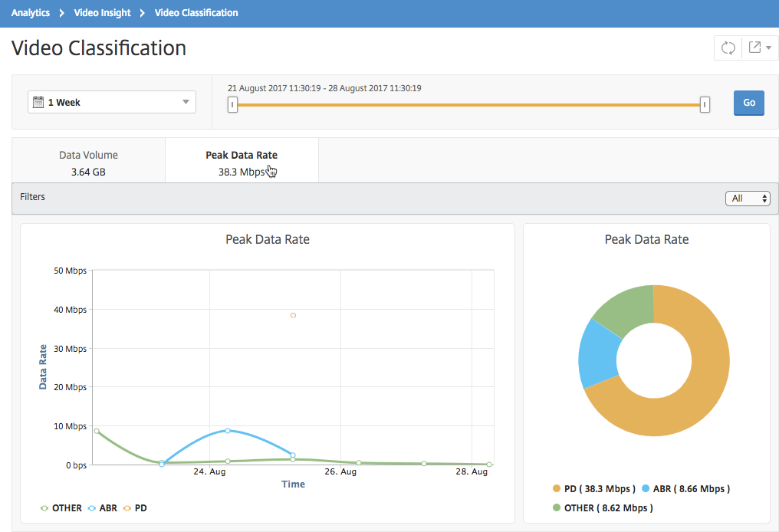Click the Filters bar label
The image size is (779, 532).
pyautogui.click(x=32, y=197)
